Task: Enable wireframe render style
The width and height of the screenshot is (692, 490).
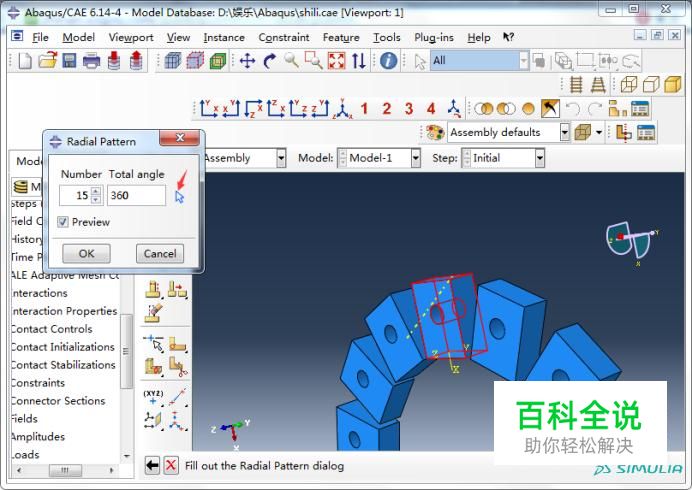Action: coord(629,84)
